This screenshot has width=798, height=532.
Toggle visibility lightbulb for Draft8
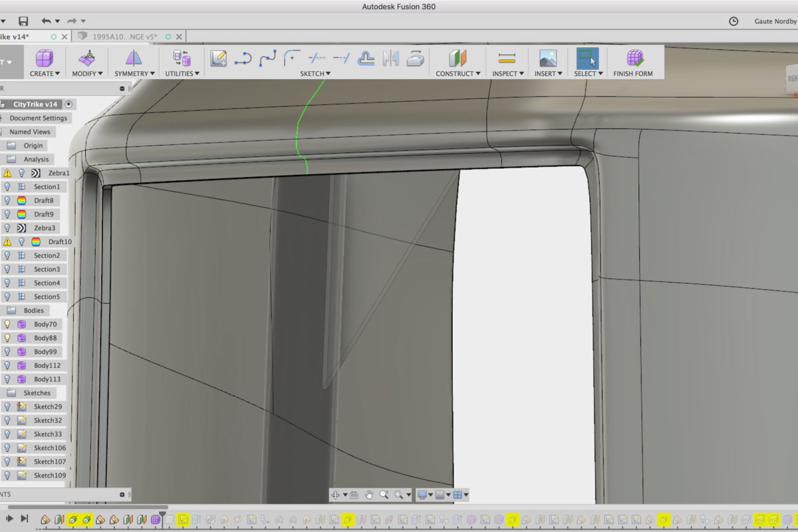tap(7, 200)
